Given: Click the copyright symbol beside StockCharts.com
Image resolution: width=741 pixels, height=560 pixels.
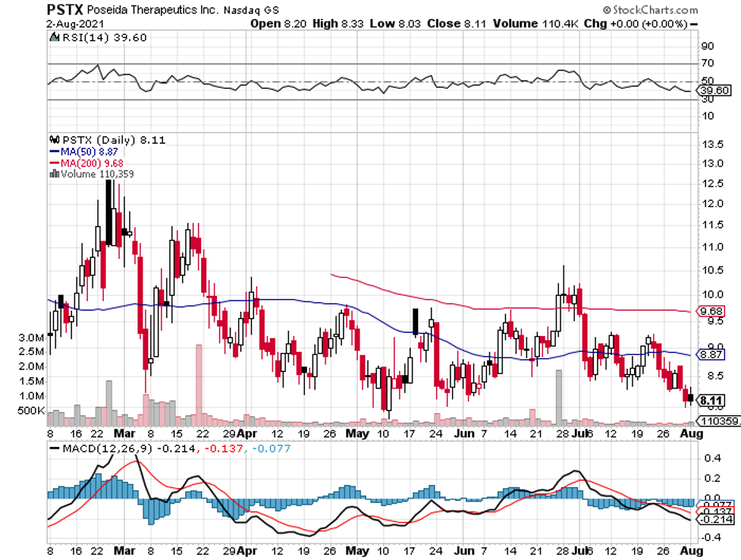Looking at the screenshot, I should click(606, 12).
